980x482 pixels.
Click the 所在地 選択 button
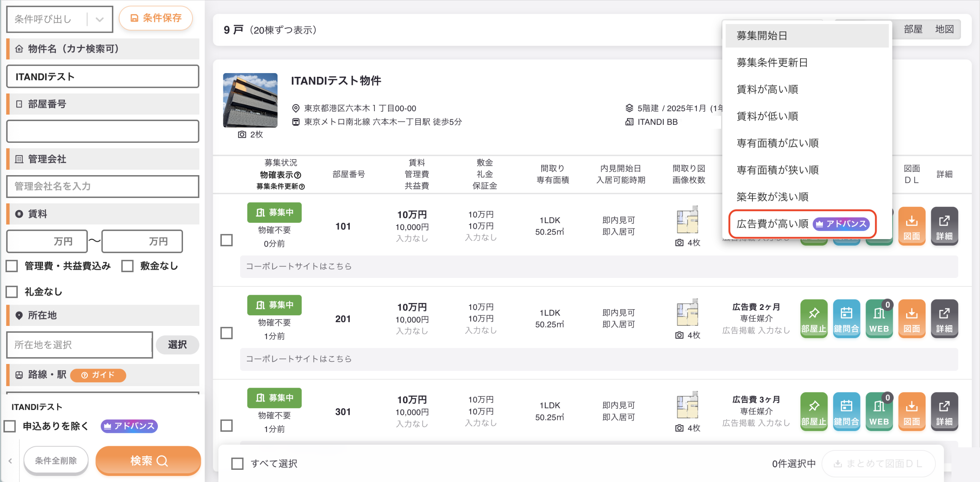click(177, 345)
